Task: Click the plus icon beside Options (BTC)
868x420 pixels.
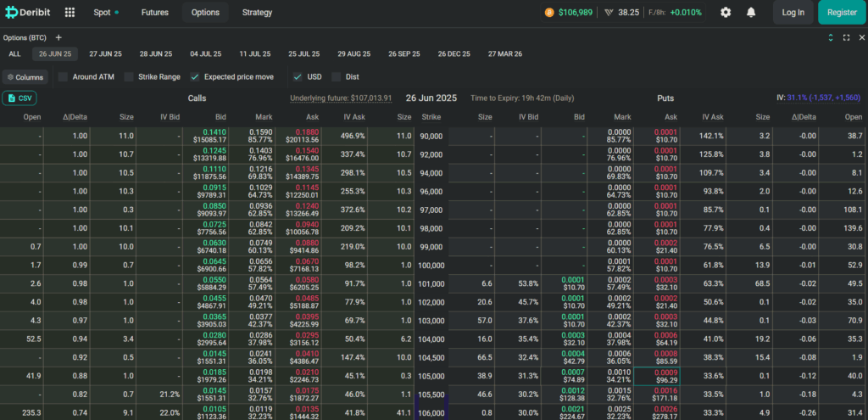Action: (x=58, y=37)
